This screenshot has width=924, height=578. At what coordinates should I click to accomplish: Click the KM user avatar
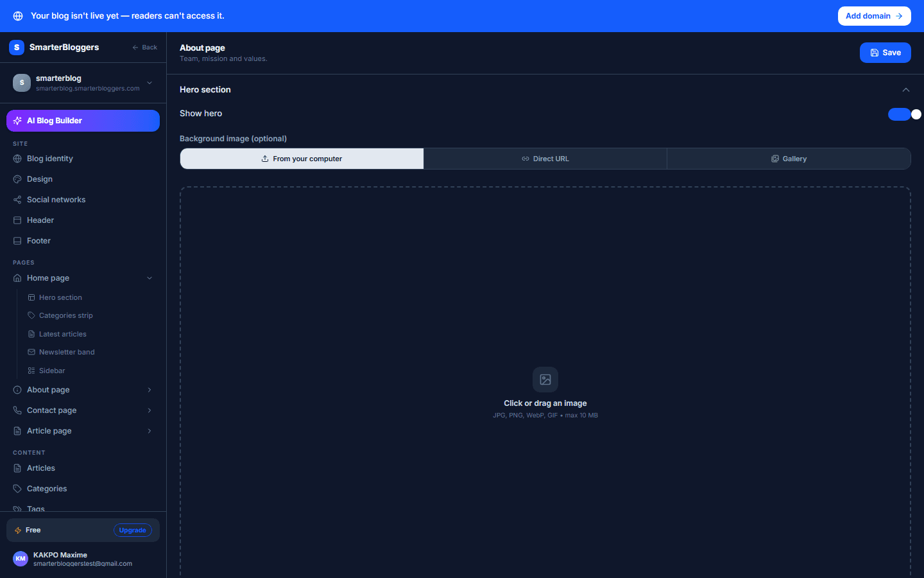(21, 559)
